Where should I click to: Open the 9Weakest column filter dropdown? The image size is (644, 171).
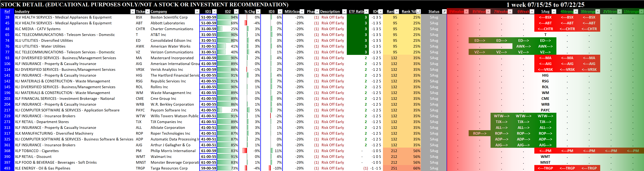point(466,11)
